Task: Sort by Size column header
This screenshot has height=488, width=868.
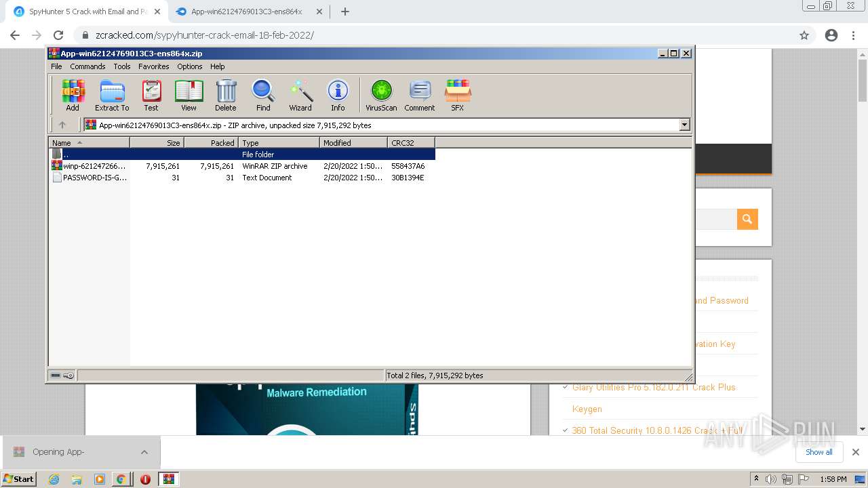Action: click(157, 142)
